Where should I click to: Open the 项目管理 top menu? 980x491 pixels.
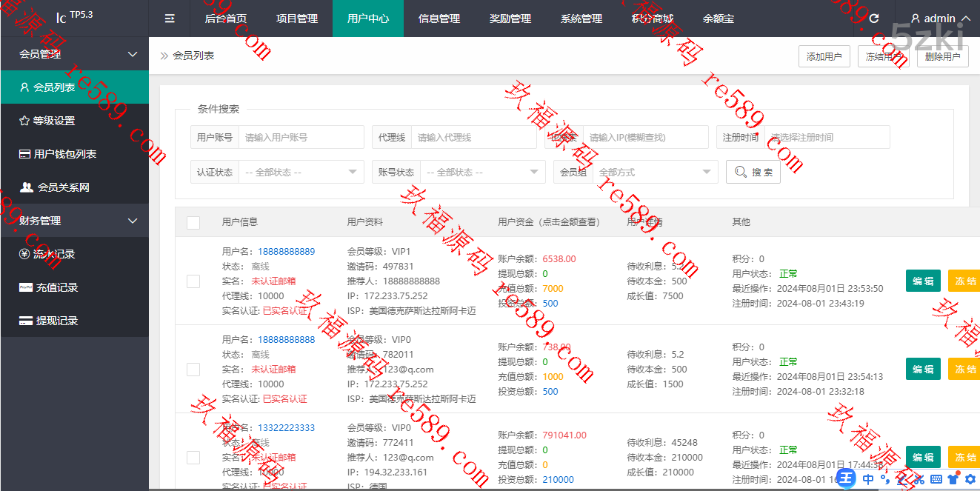(x=297, y=19)
